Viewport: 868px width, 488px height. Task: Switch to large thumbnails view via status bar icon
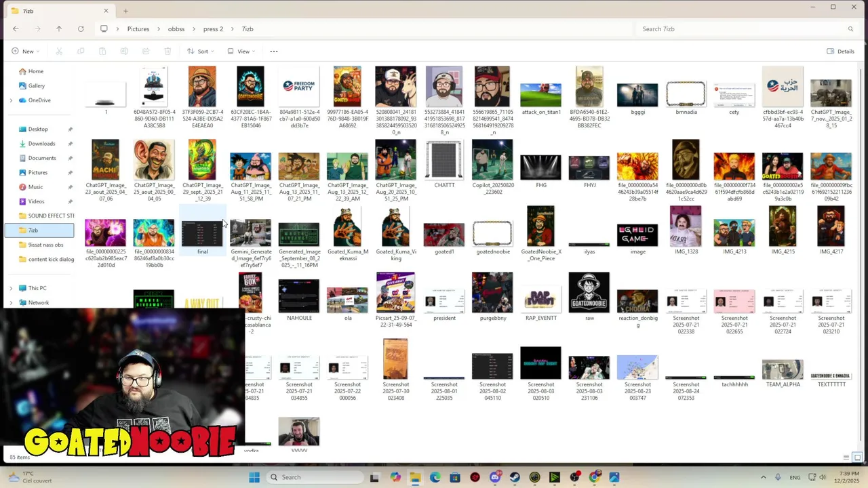(x=857, y=457)
